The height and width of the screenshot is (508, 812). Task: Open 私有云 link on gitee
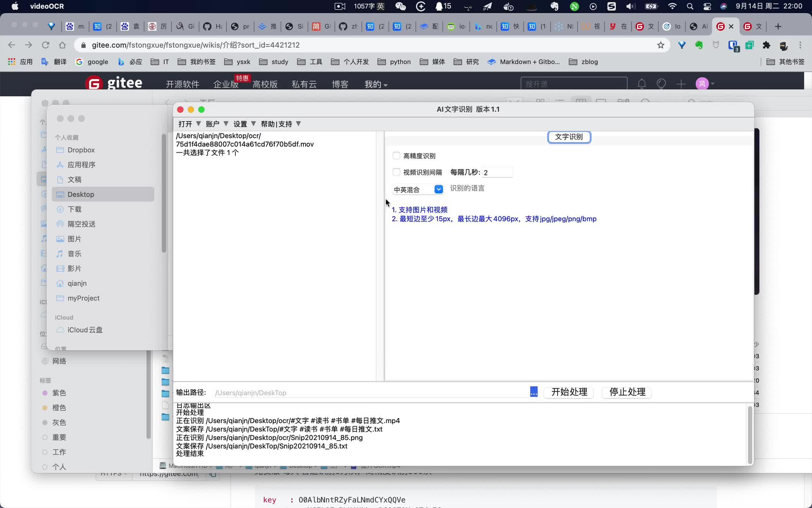pos(304,84)
